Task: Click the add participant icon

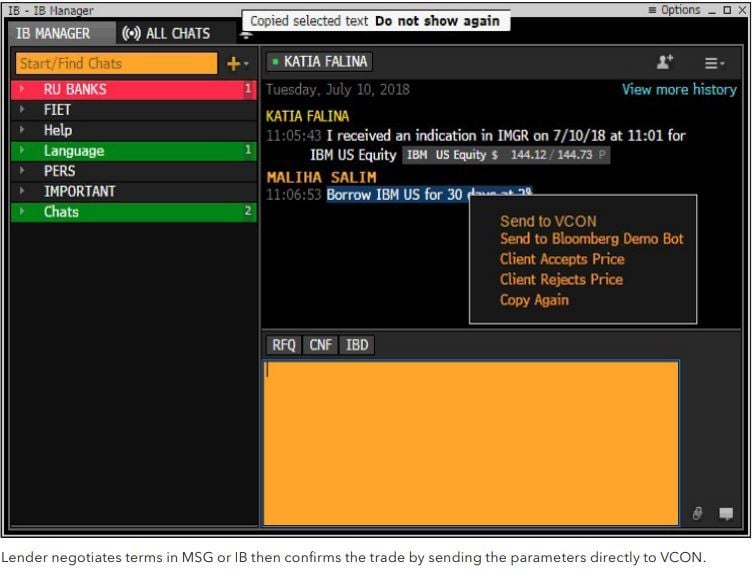Action: (x=665, y=62)
